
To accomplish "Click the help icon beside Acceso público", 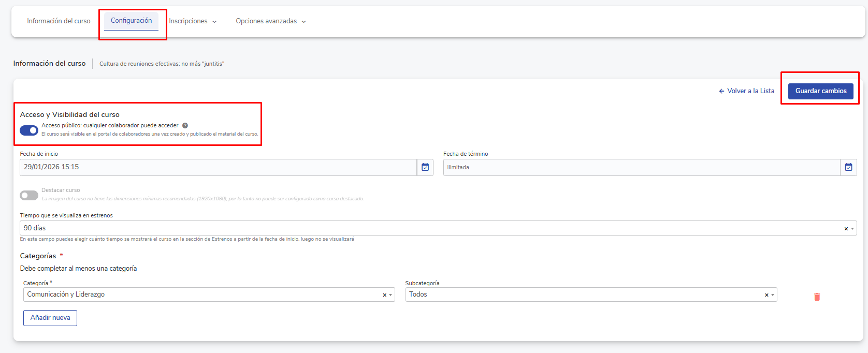I will pos(185,125).
